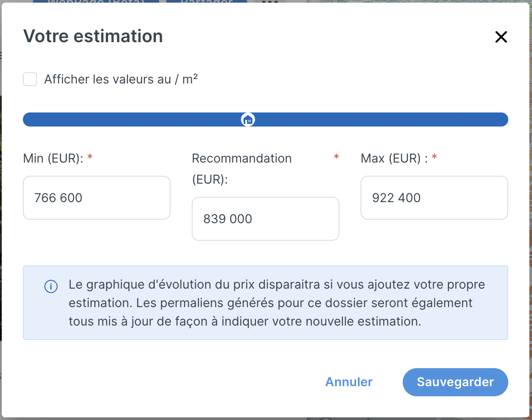Click the Partager button behind the dialog
Image resolution: width=532 pixels, height=420 pixels.
(206, 1)
